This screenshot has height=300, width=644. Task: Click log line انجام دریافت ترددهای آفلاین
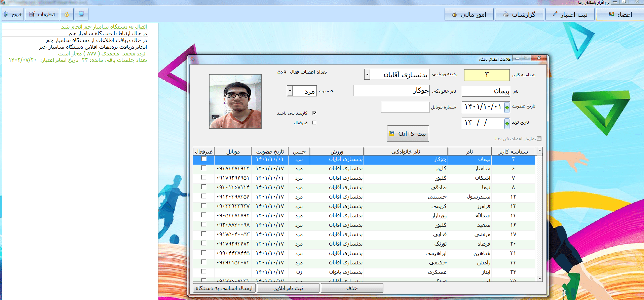point(93,47)
